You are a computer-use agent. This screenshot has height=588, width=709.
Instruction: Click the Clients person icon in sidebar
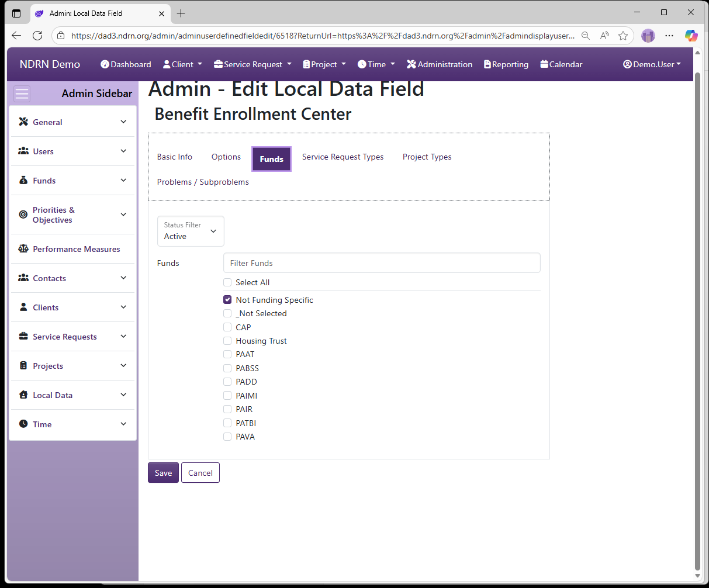pyautogui.click(x=23, y=307)
